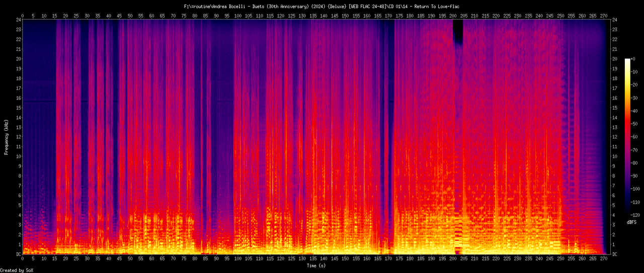Click the "-0" value on the dBFS scale
The image size is (644, 273).
(x=633, y=59)
